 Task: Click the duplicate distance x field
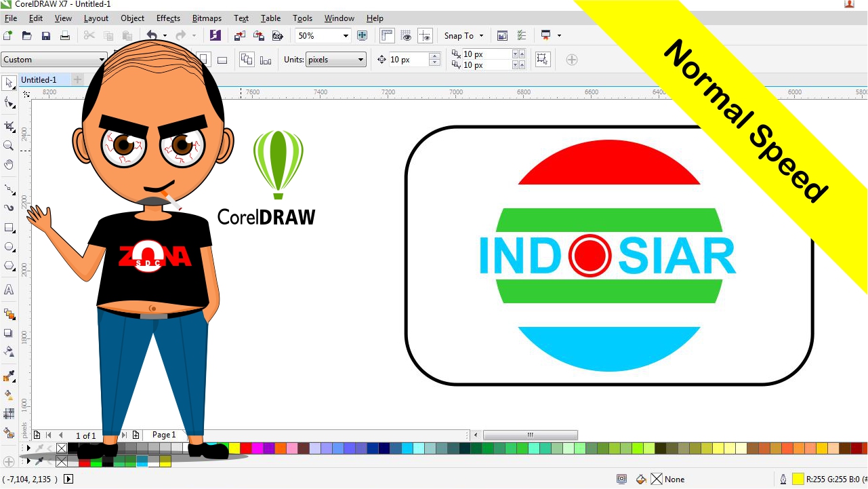point(487,54)
